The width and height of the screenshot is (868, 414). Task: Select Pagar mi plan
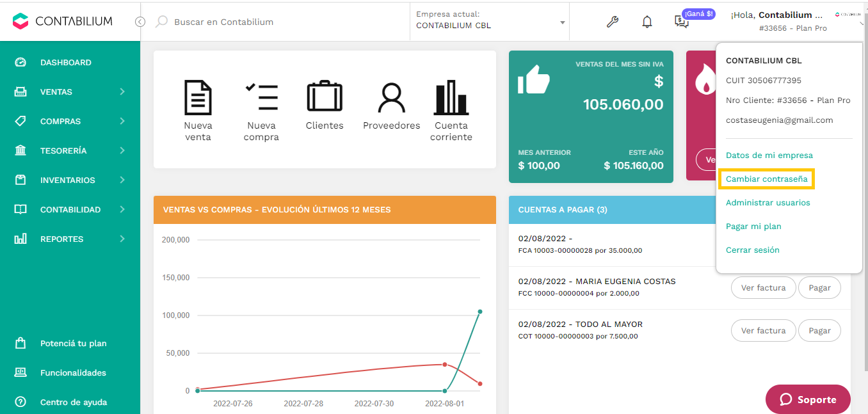tap(753, 227)
